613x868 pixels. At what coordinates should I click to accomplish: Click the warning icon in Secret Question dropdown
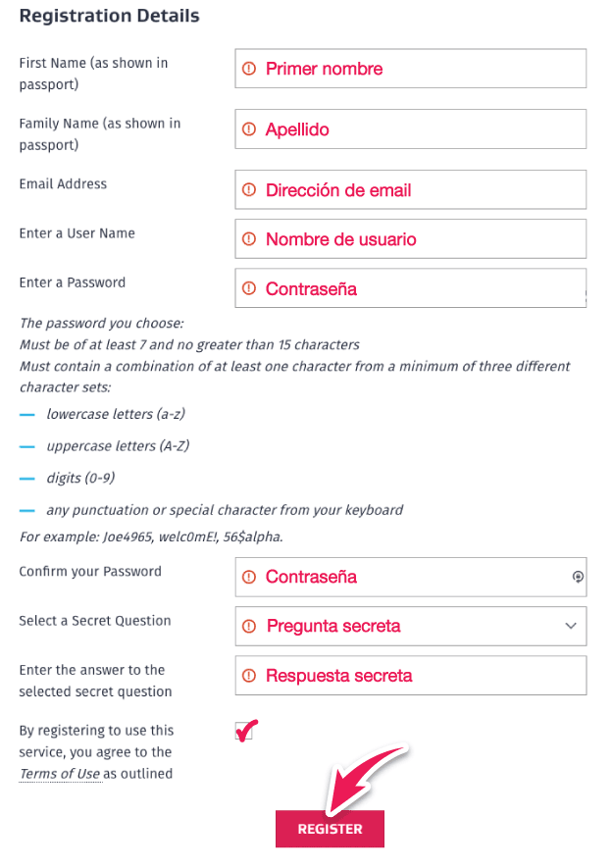[249, 626]
